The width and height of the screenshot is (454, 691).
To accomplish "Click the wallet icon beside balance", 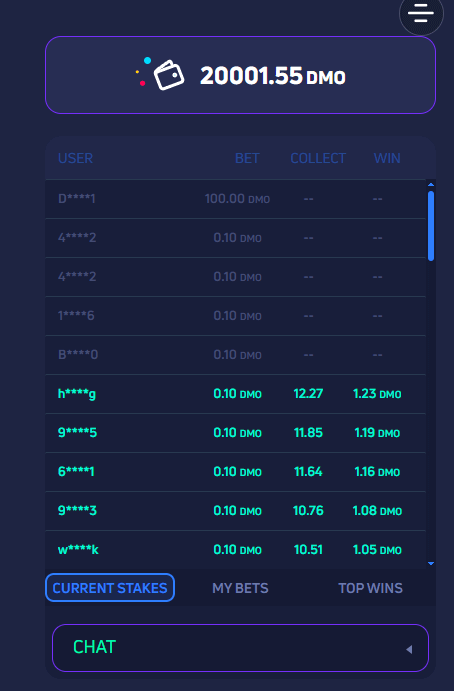I will coord(168,75).
